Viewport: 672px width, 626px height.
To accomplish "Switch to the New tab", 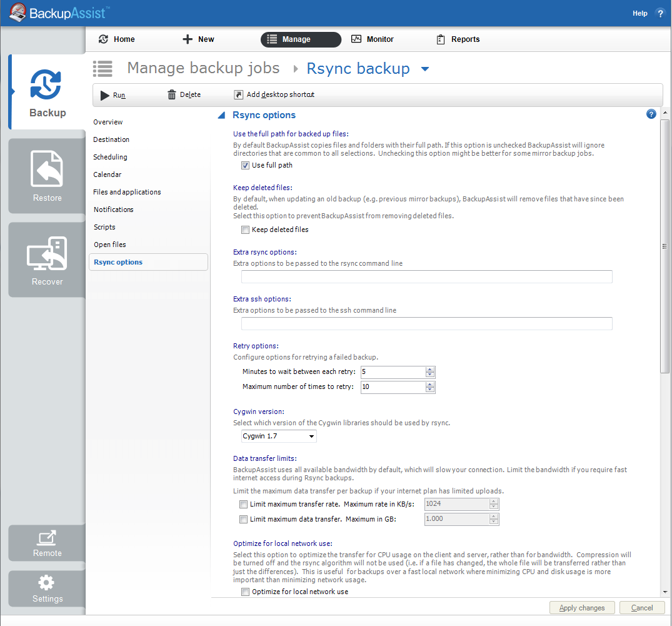I will [x=198, y=39].
